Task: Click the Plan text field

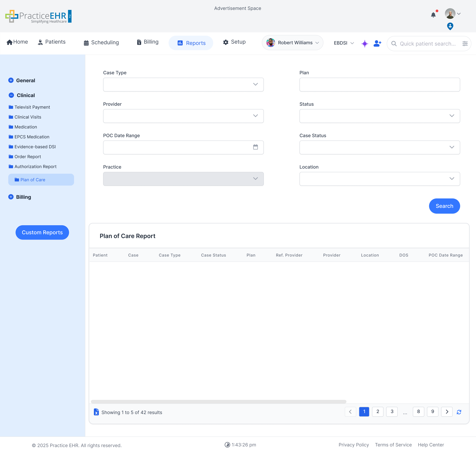Action: (379, 85)
